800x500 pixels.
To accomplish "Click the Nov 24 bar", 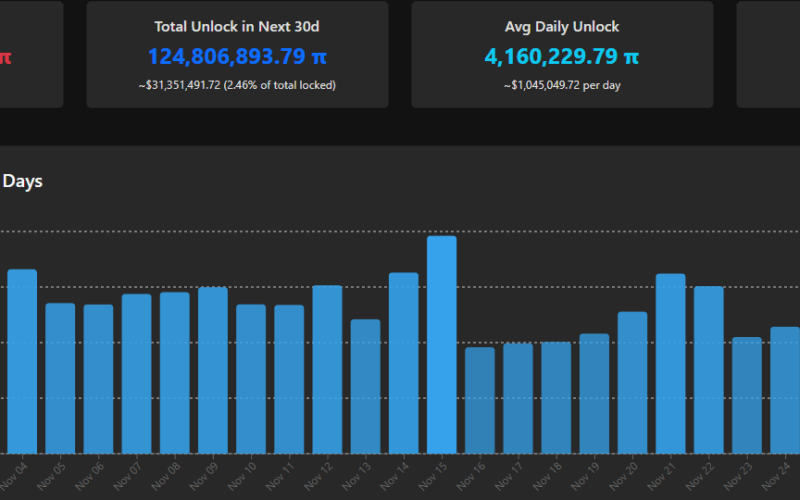I will click(x=784, y=390).
